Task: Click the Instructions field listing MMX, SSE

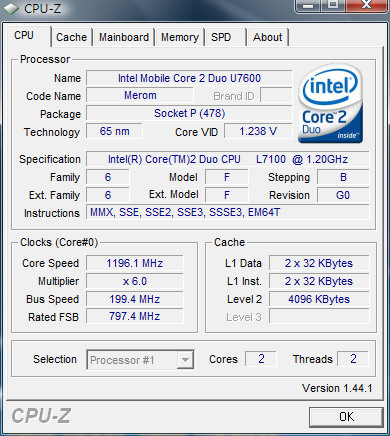Action: point(228,213)
